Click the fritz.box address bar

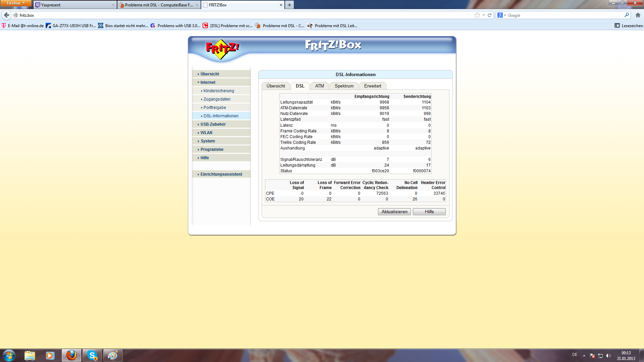click(x=235, y=15)
